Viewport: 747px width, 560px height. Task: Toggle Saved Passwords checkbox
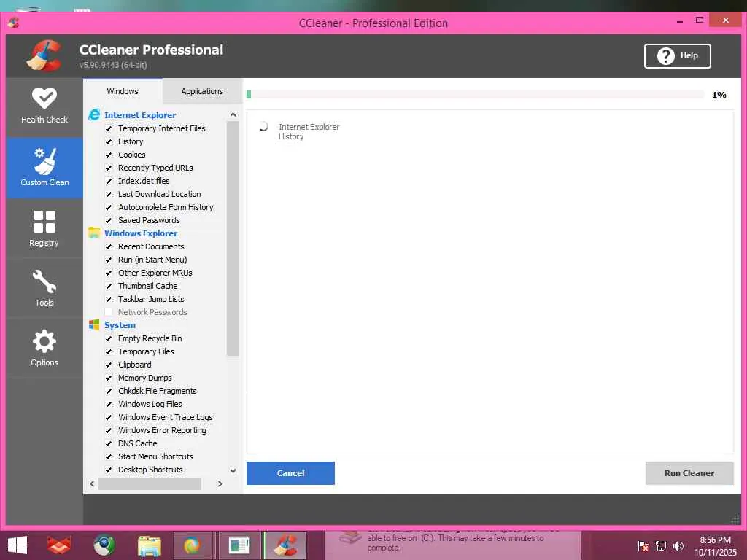pos(109,220)
